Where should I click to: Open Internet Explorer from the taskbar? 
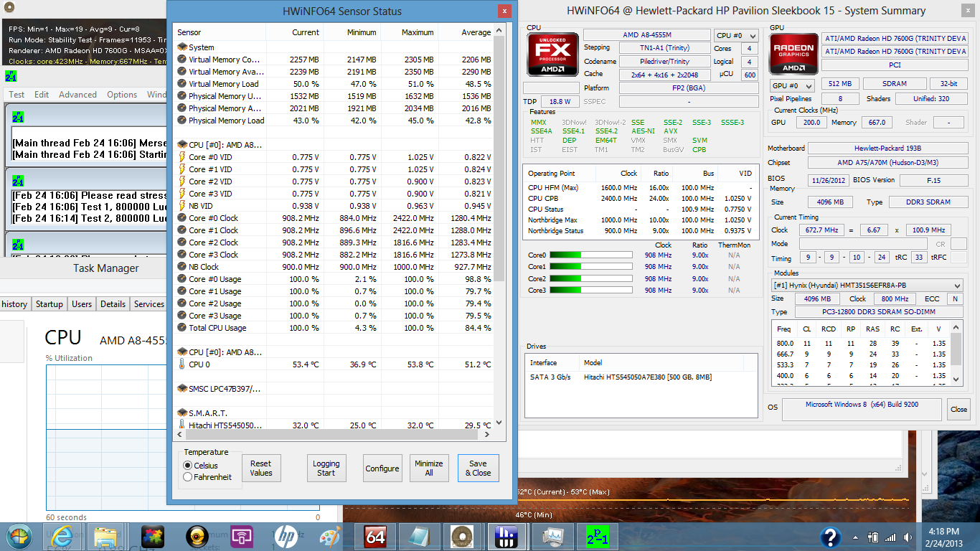62,536
